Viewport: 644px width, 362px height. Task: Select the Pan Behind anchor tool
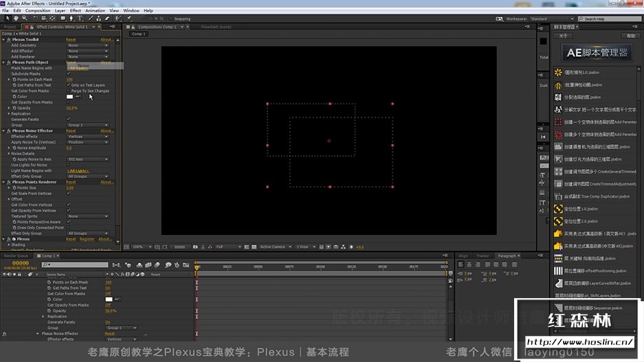(x=52, y=19)
